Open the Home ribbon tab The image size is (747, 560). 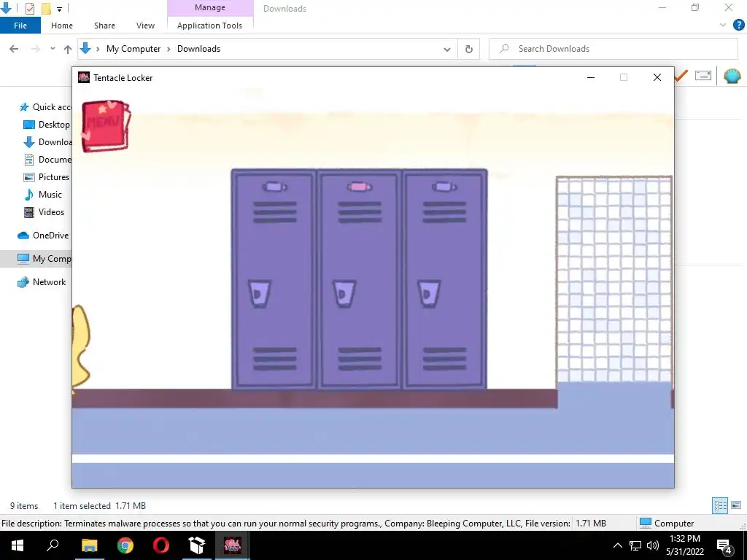point(62,26)
